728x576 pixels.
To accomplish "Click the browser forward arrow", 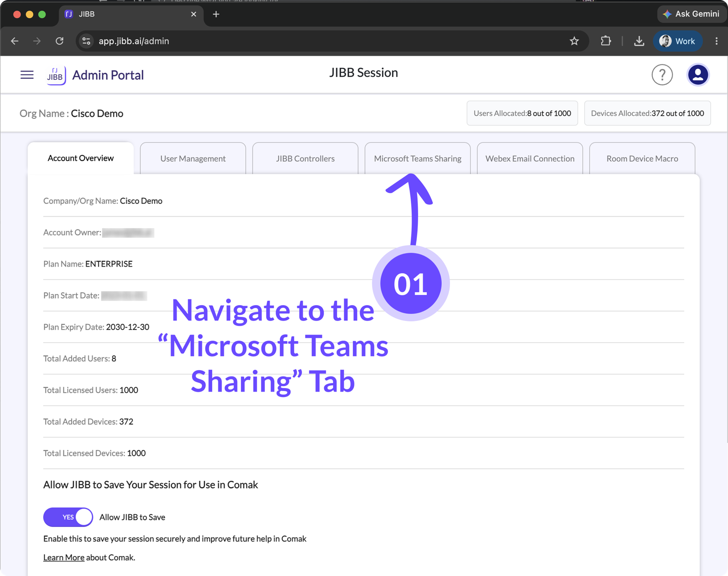I will (37, 41).
